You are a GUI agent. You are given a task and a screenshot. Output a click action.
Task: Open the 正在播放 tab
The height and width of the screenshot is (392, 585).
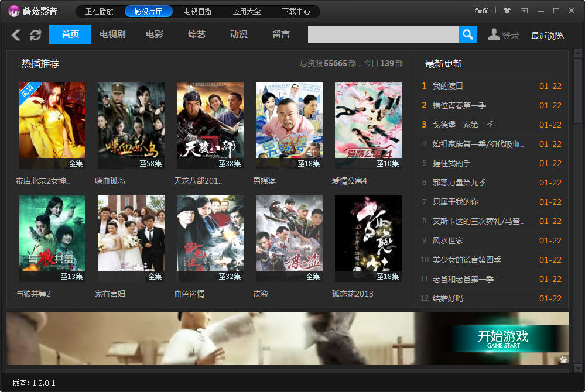99,12
